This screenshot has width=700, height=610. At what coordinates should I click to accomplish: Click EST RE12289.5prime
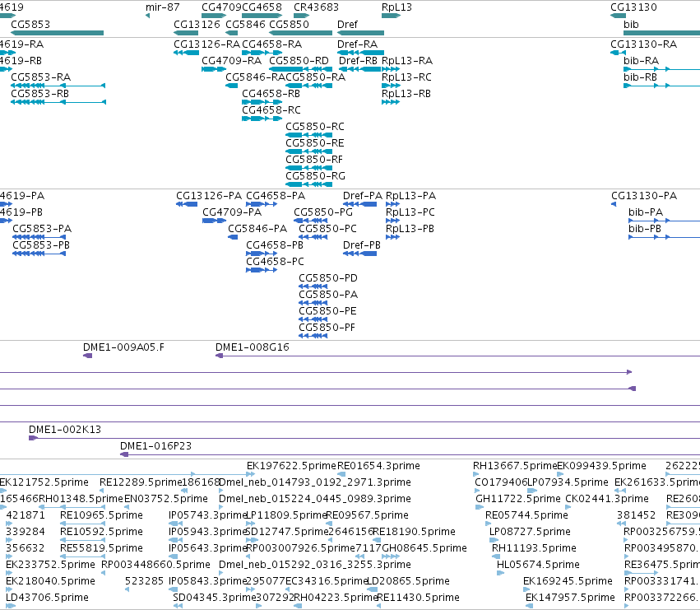(x=141, y=482)
